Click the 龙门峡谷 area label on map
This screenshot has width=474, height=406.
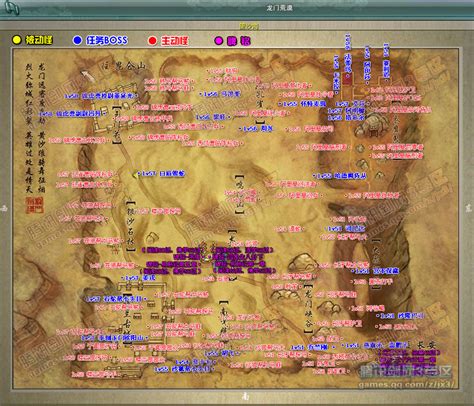(308, 308)
